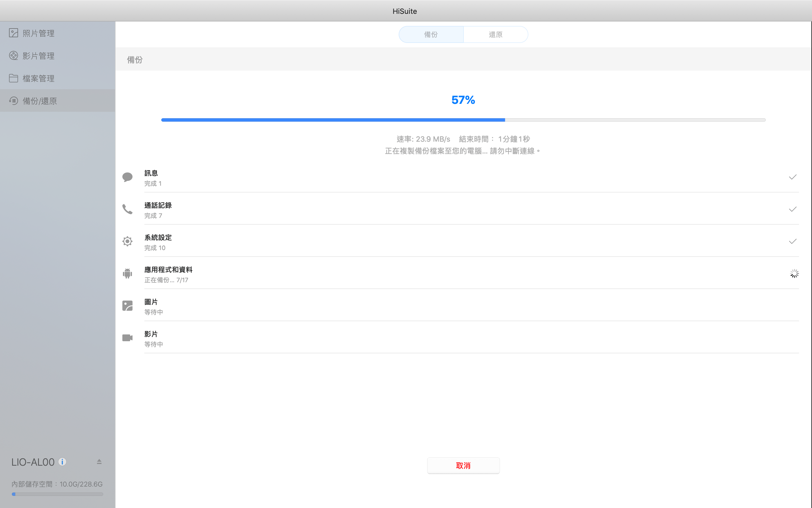
Task: Click the 結束時間 1分鐘1秒 text
Action: click(x=494, y=139)
